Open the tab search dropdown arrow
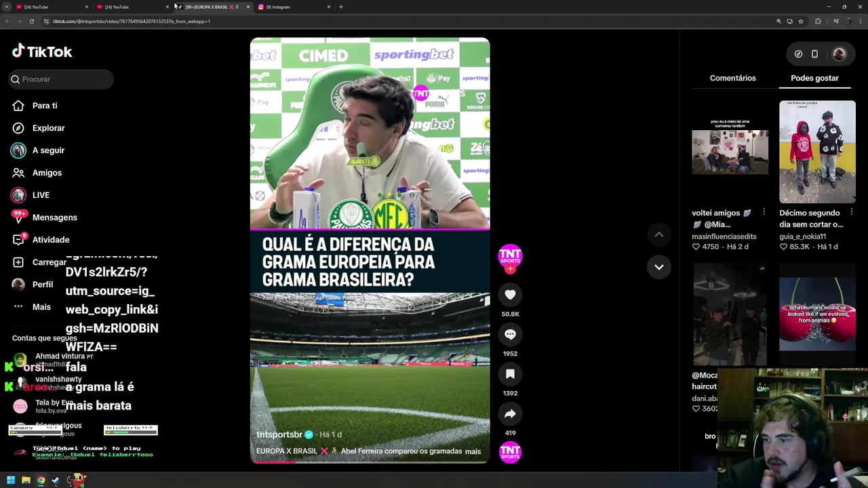The image size is (868, 488). tap(6, 7)
